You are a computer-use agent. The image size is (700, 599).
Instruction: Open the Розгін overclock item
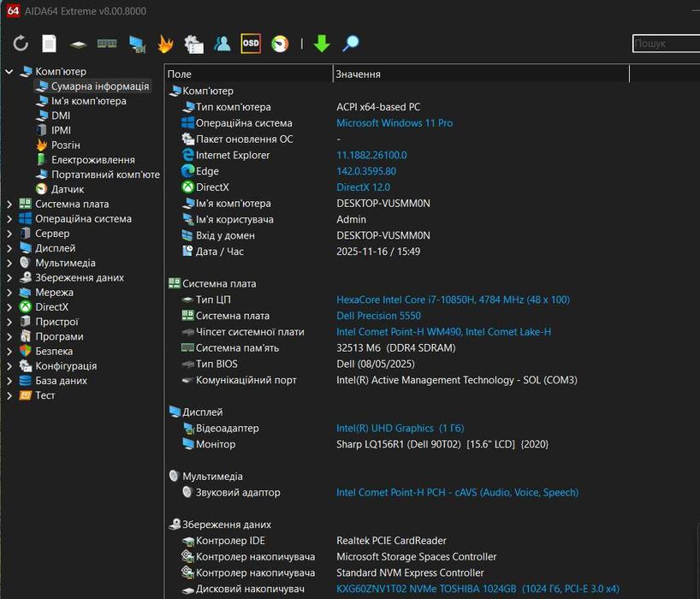pos(66,145)
